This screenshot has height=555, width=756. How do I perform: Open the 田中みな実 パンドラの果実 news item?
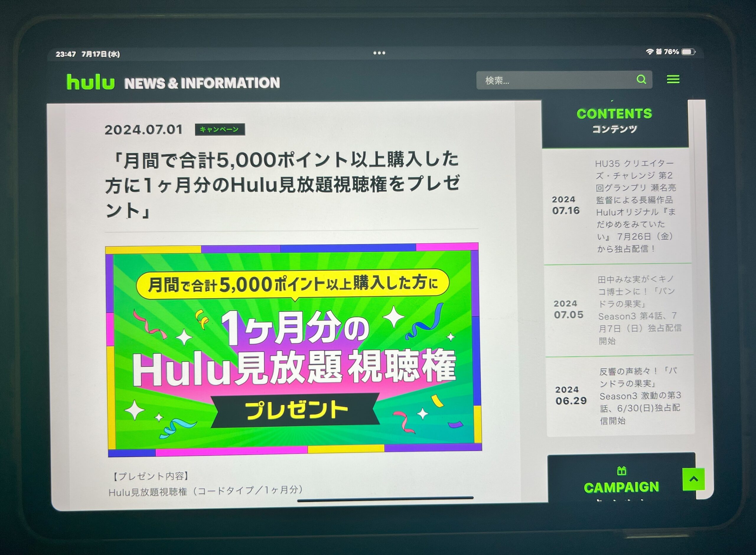click(619, 310)
